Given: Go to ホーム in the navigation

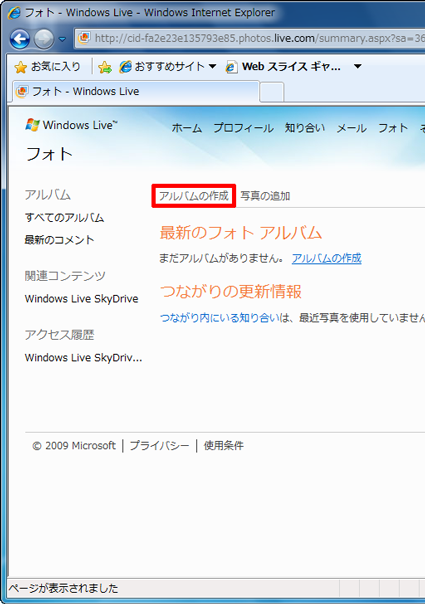Looking at the screenshot, I should pos(186,128).
